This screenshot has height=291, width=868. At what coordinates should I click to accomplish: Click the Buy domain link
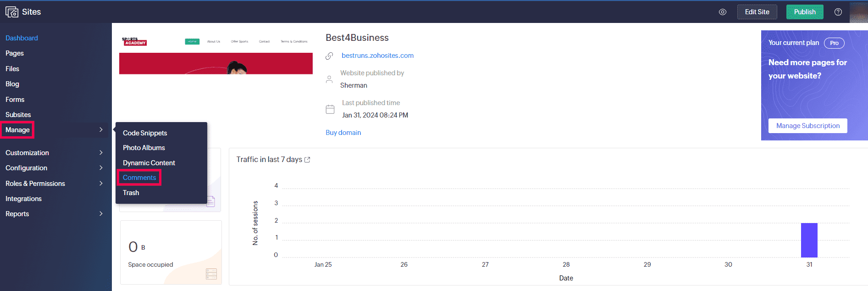(x=343, y=133)
